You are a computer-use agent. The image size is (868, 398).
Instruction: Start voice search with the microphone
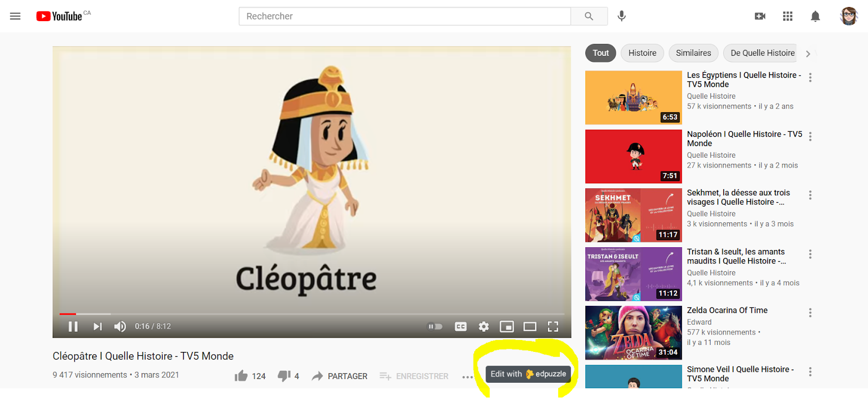click(x=622, y=16)
